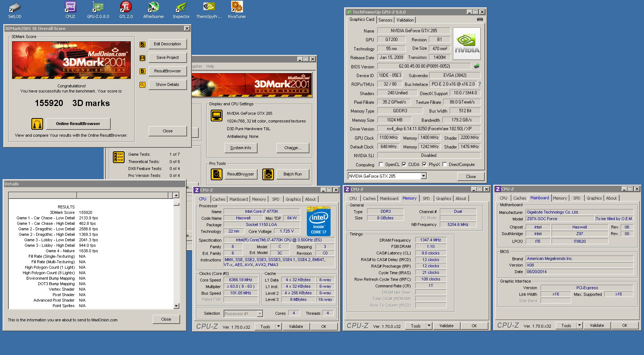
Task: Launch GPU-Z 0.8.0 desktop icon
Action: [x=98, y=10]
